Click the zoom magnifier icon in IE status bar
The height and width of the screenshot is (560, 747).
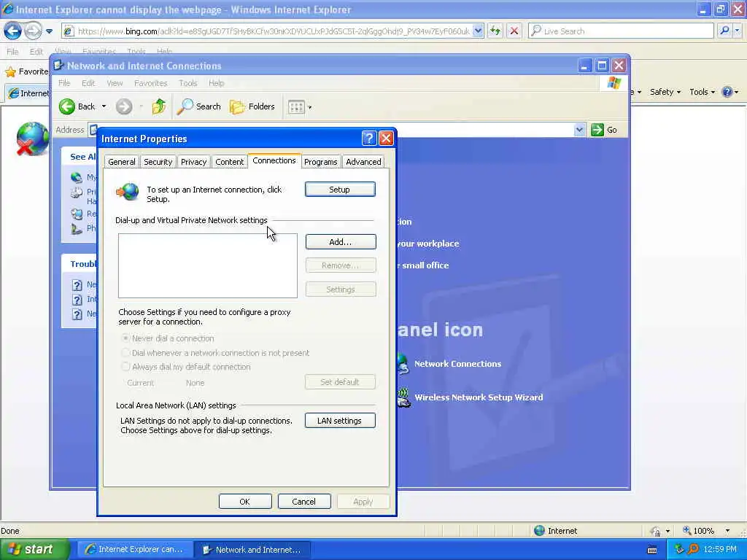[x=686, y=531]
